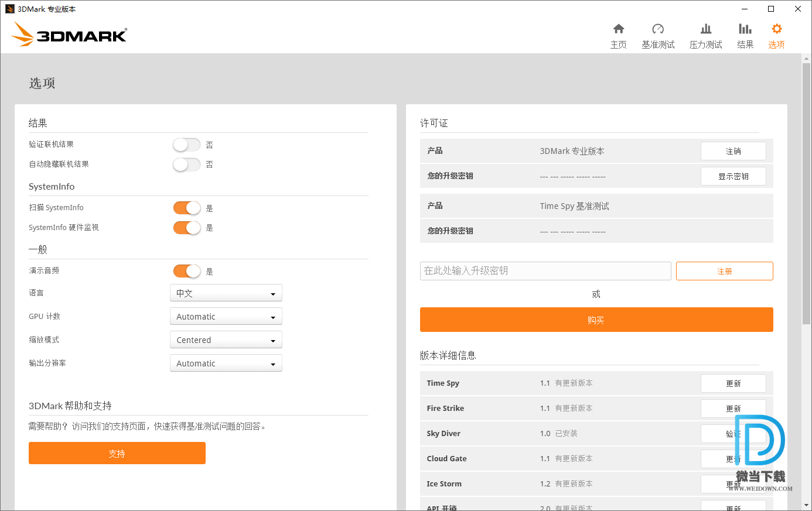Click the 注销 button
Image resolution: width=812 pixels, height=511 pixels.
tap(733, 151)
